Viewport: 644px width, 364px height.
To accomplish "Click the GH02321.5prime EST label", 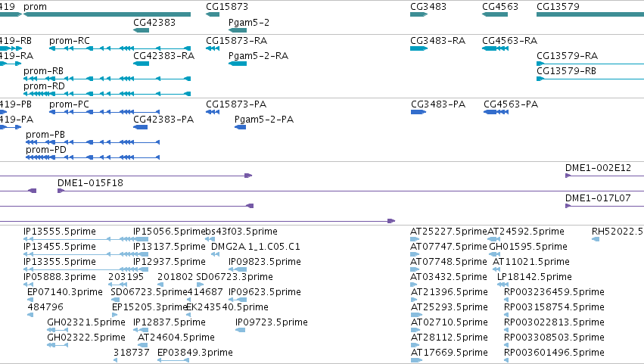I will [x=86, y=323].
